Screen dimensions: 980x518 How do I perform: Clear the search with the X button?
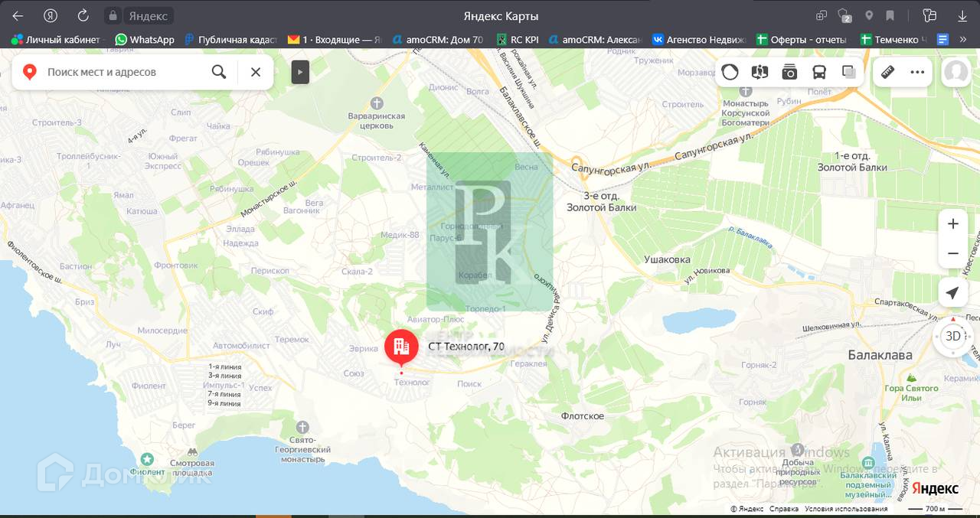click(x=256, y=72)
